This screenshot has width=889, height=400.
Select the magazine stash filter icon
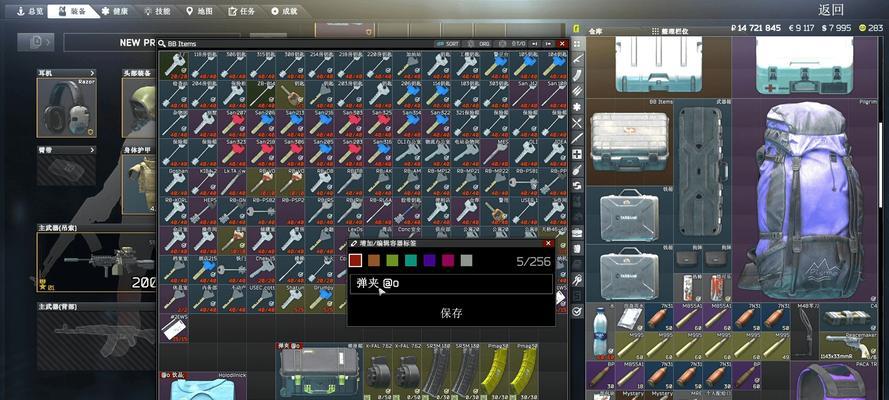click(x=577, y=75)
